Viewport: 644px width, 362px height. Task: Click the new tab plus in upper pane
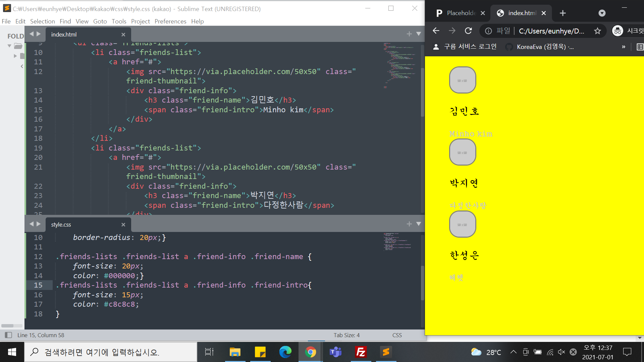[x=409, y=34]
